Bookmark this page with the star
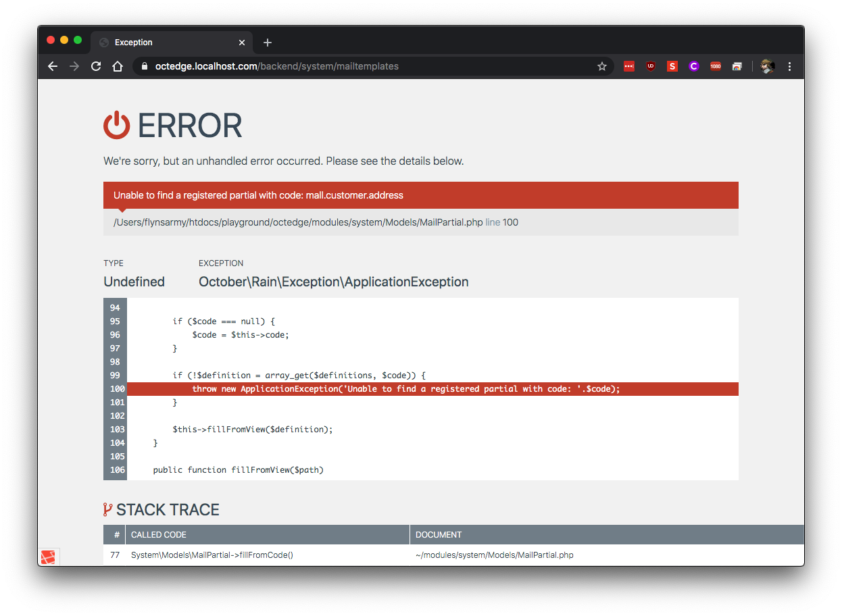Image resolution: width=842 pixels, height=616 pixels. click(x=602, y=66)
